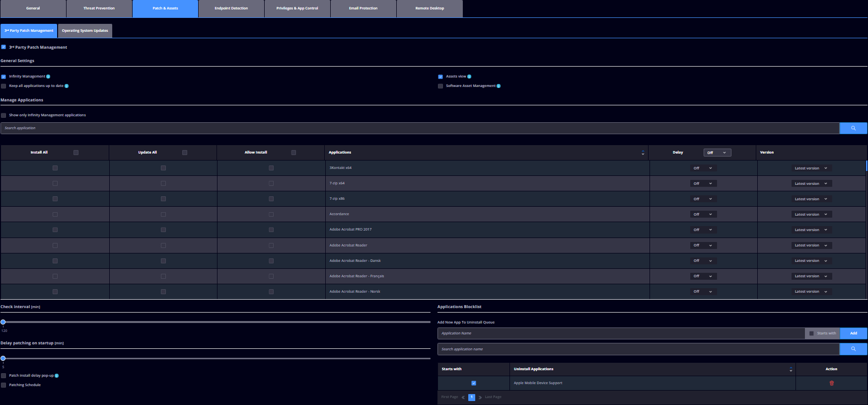Uncheck Starts with for Apple Mobile Device Support
Viewport: 868px width, 405px height.
point(474,383)
